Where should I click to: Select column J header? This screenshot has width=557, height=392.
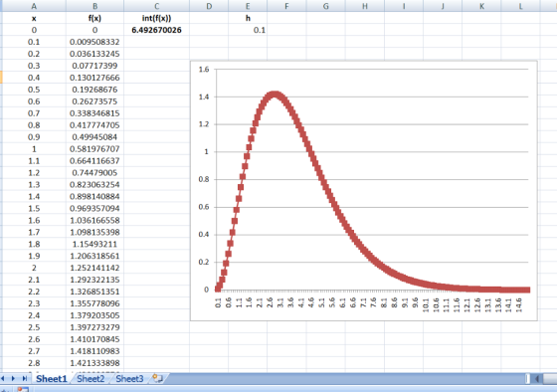(x=443, y=6)
